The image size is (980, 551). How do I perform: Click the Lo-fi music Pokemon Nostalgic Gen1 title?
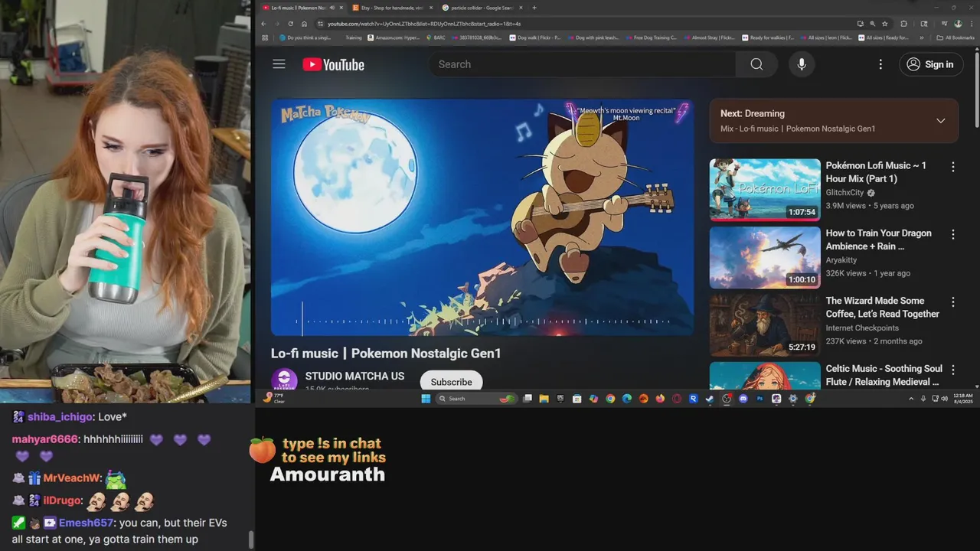click(x=386, y=354)
